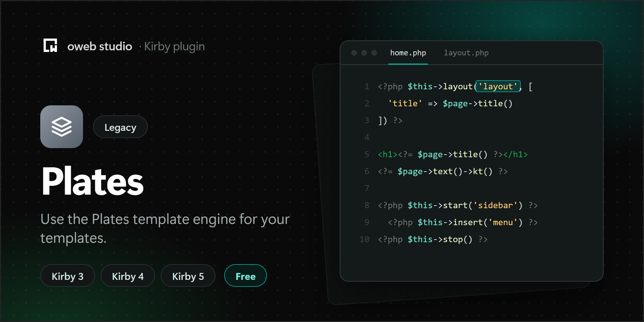The height and width of the screenshot is (322, 644).
Task: Click the Legacy badge
Action: (120, 127)
